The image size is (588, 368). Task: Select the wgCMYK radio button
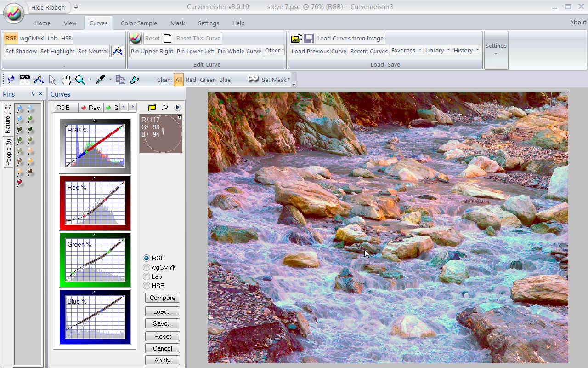[147, 267]
